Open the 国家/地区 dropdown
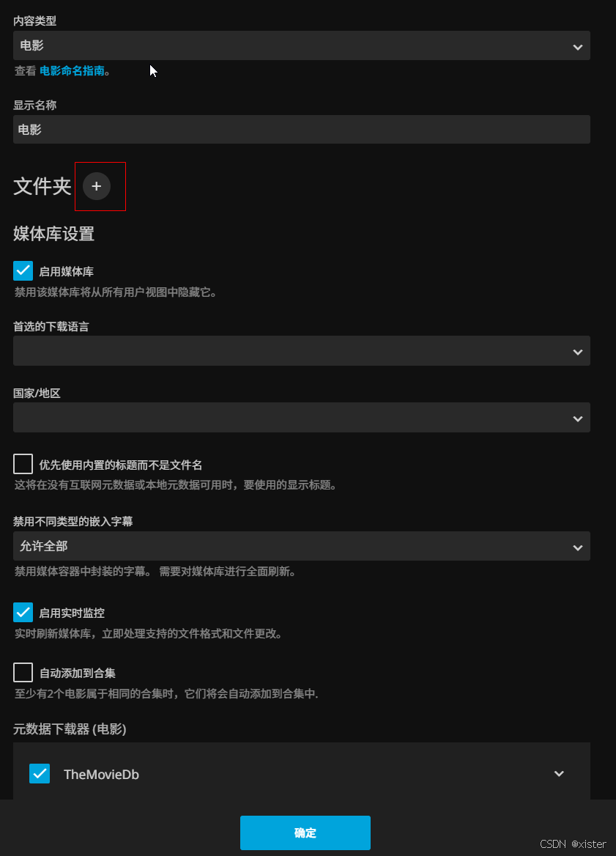The width and height of the screenshot is (616, 856). tap(302, 417)
